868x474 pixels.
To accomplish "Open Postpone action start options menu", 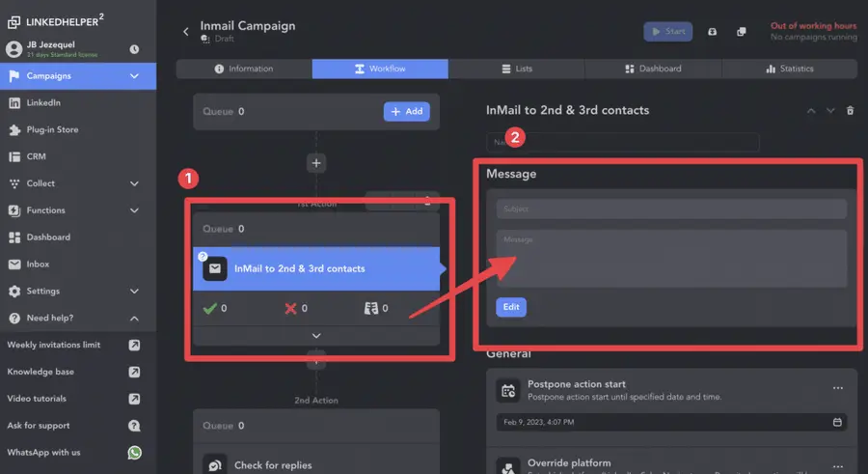I will (x=838, y=388).
